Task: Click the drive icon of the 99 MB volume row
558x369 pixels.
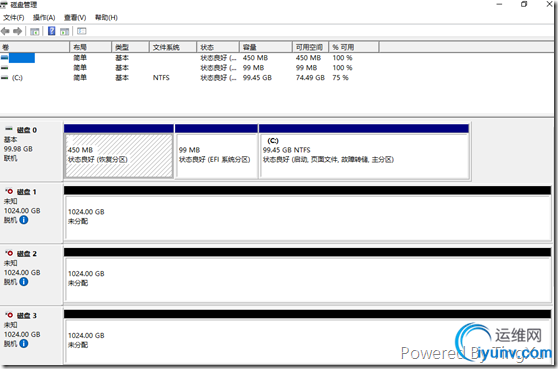Action: [4, 68]
